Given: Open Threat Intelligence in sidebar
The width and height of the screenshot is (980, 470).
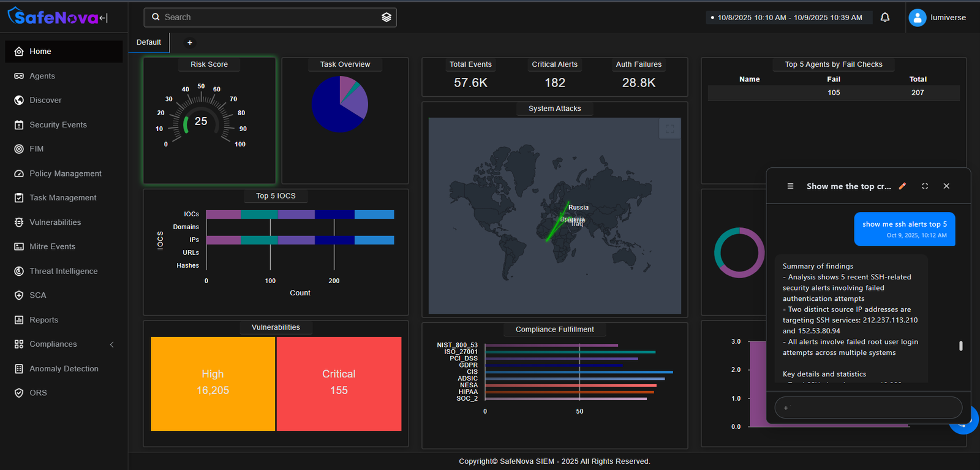Looking at the screenshot, I should (64, 271).
